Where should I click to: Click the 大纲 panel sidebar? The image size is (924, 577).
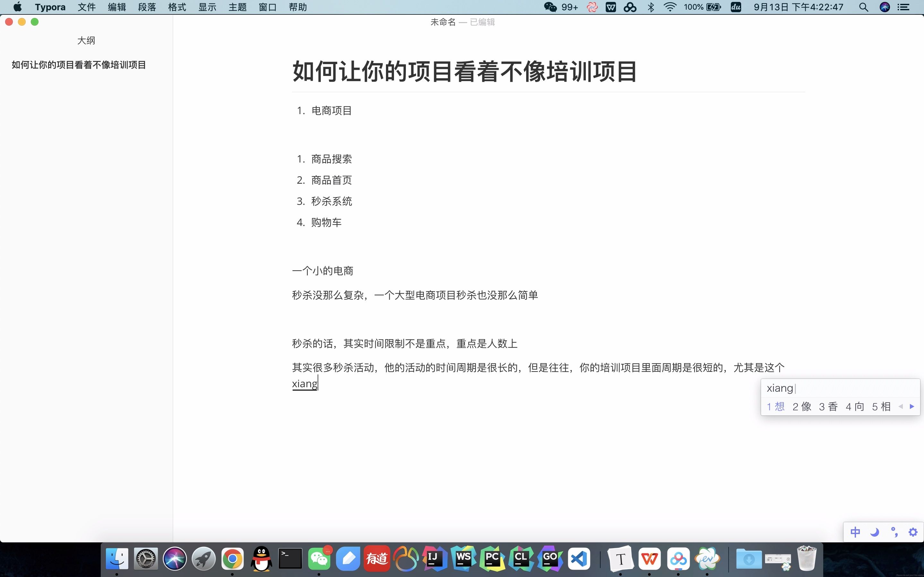[x=85, y=40]
